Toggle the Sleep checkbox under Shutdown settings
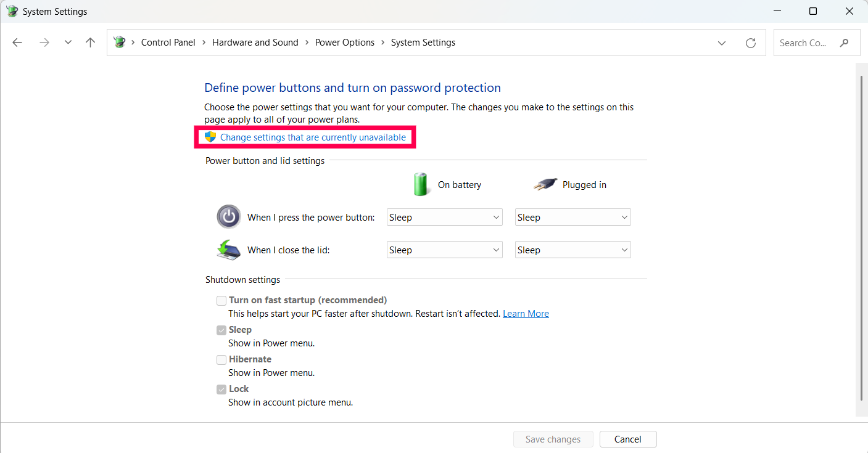This screenshot has width=868, height=453. (221, 330)
